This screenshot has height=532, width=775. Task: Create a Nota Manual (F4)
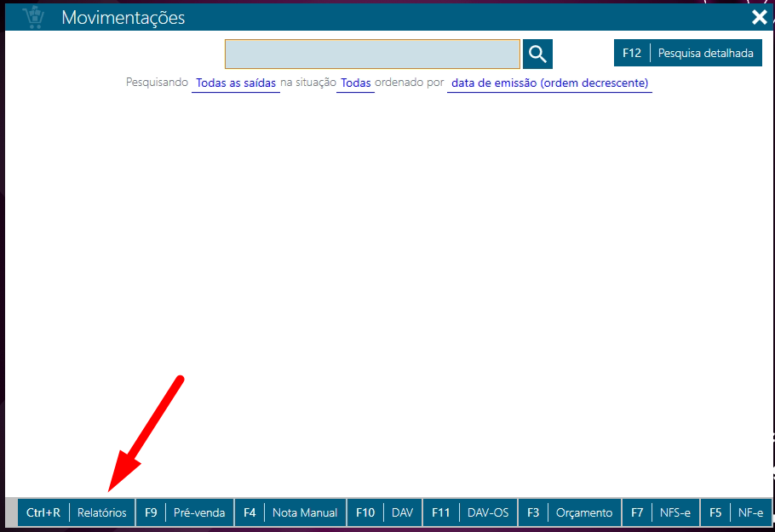pyautogui.click(x=290, y=512)
